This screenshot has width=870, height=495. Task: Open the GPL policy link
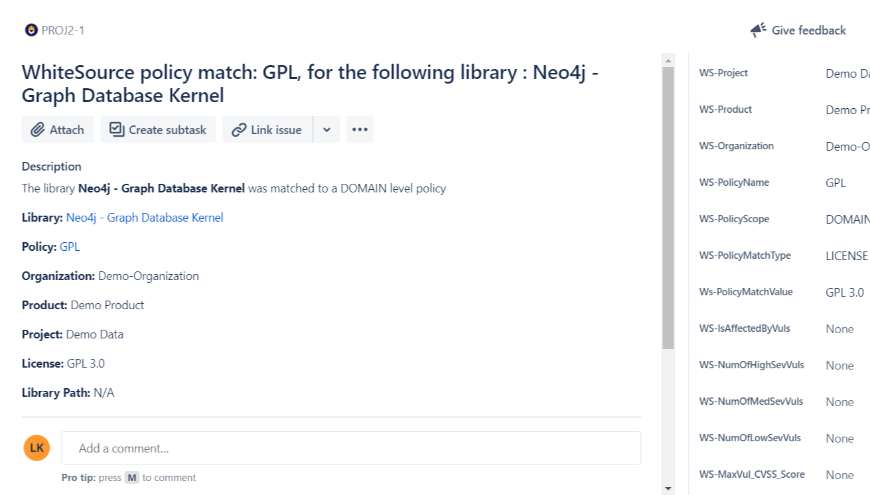point(69,246)
